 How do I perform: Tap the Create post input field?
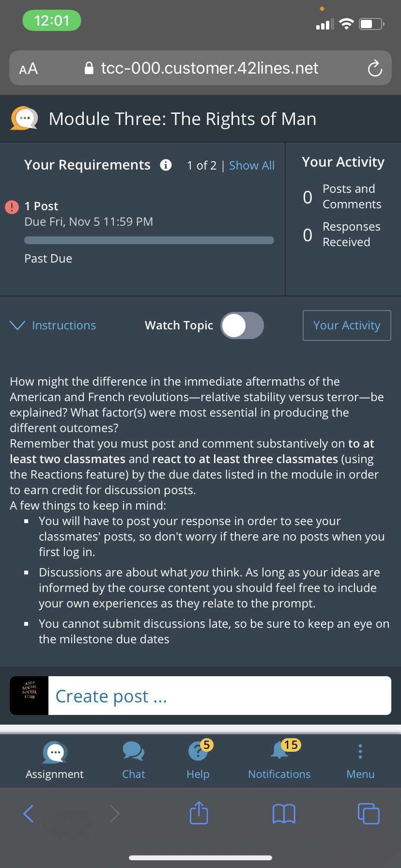(220, 696)
